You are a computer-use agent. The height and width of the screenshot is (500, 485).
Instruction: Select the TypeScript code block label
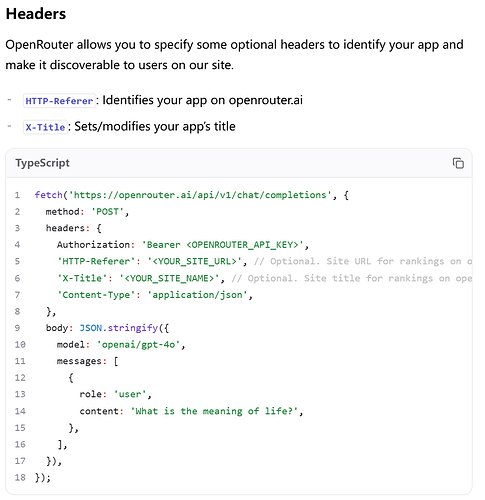(x=42, y=163)
